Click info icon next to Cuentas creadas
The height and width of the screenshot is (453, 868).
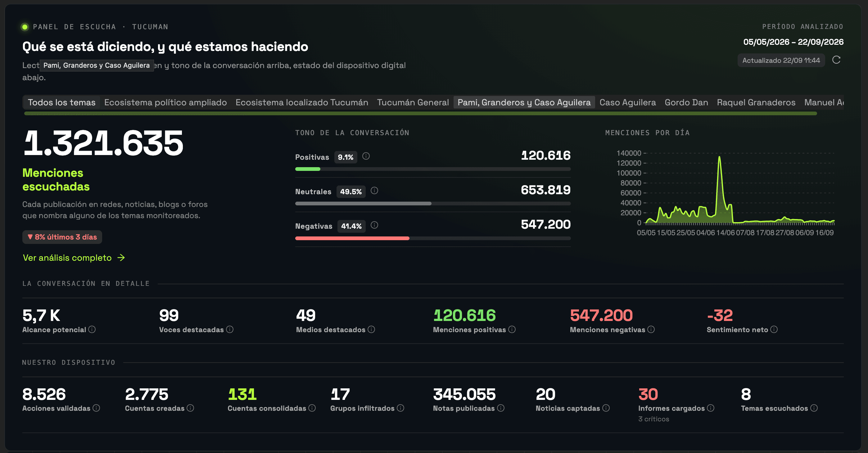tap(190, 408)
